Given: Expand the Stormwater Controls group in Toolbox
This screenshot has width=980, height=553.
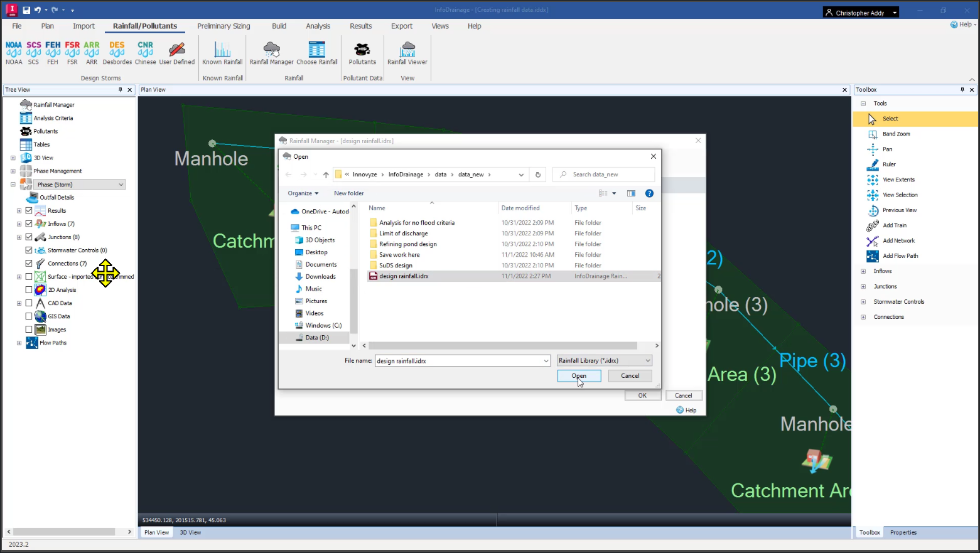Looking at the screenshot, I should click(x=863, y=302).
